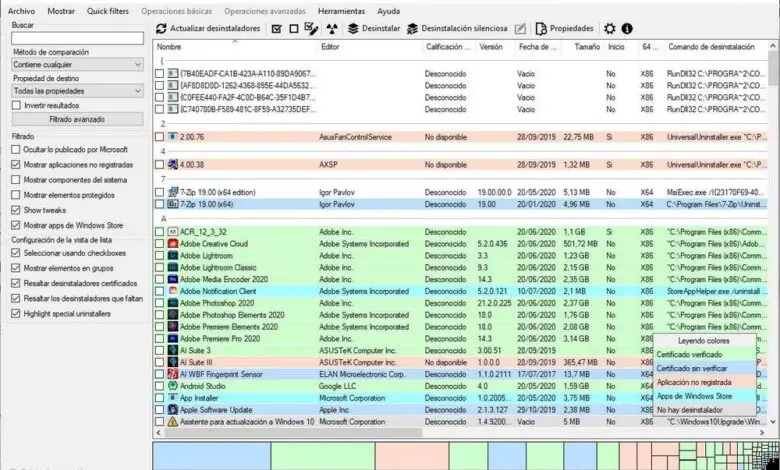Click the Apps de Windows Store legend swatch

pyautogui.click(x=704, y=396)
